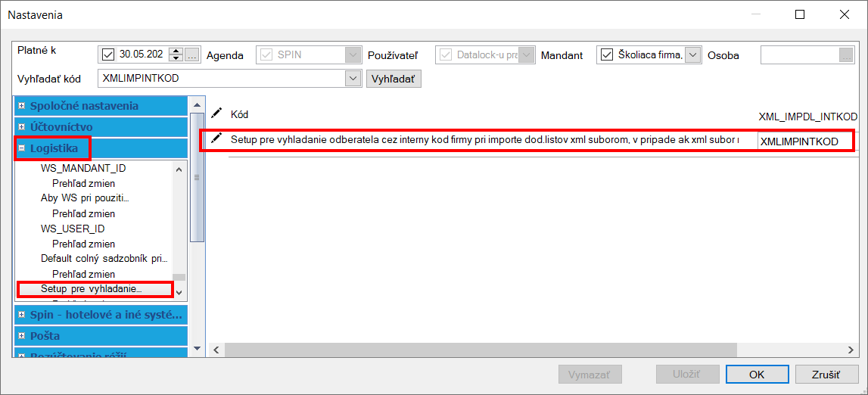
Task: Select Aby WS pri pouziti... tree item
Action: pyautogui.click(x=86, y=198)
